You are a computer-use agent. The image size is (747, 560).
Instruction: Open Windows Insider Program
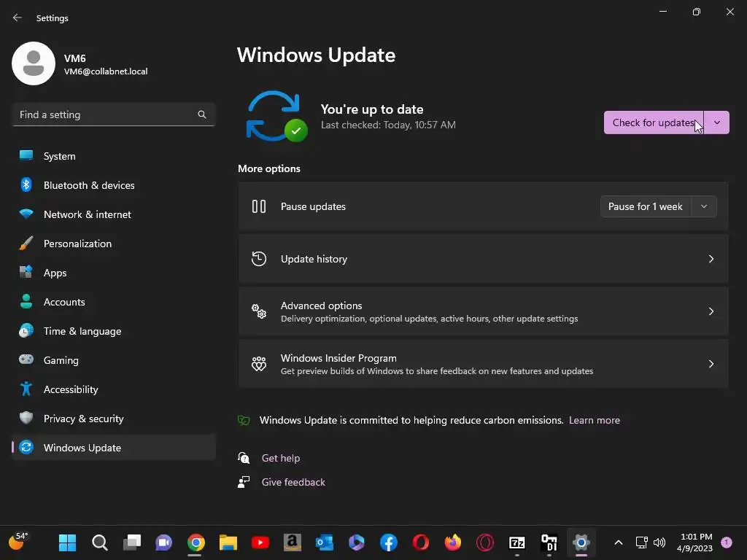tap(483, 364)
